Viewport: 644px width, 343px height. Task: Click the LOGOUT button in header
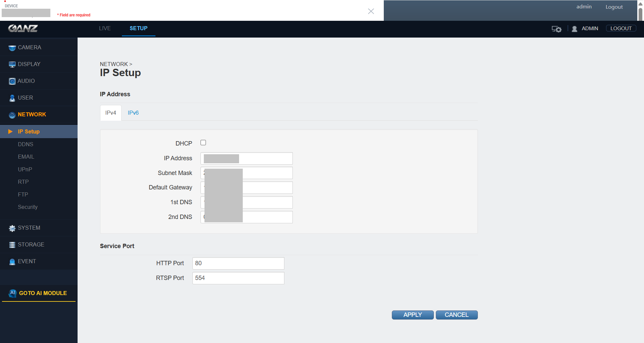pos(620,28)
